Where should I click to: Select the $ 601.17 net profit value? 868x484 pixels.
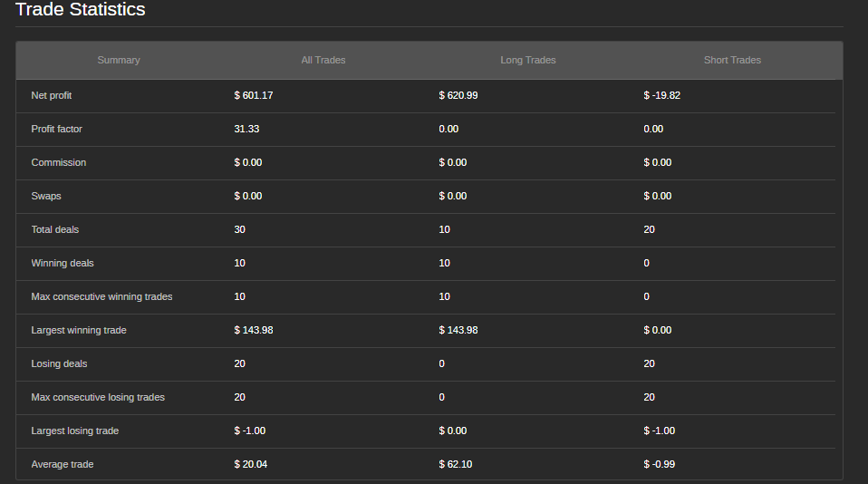254,95
